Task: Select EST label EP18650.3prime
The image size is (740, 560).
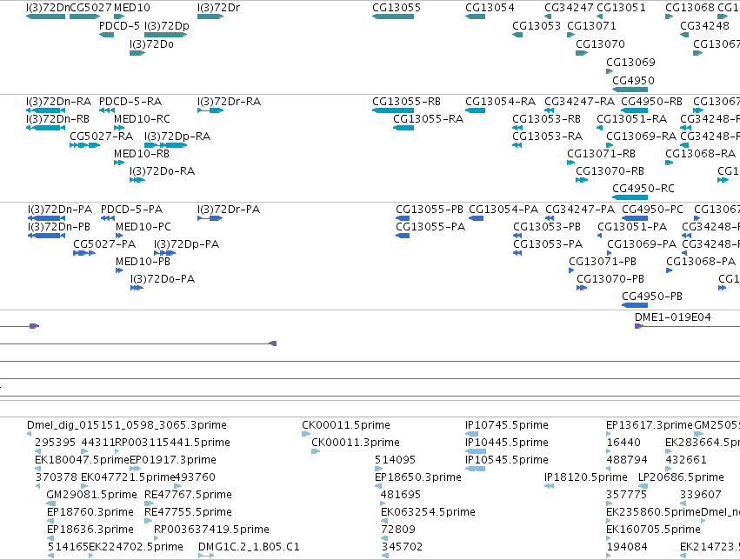Action: pos(418,477)
